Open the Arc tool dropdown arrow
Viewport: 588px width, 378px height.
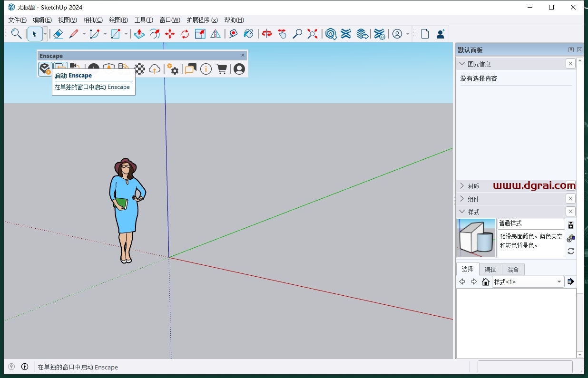[x=105, y=34]
